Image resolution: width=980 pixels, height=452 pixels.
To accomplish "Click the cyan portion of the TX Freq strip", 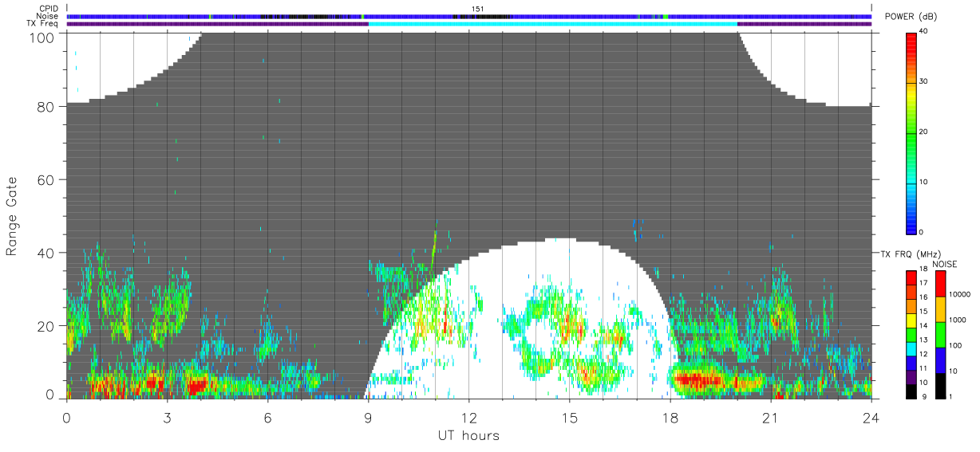I will (553, 24).
